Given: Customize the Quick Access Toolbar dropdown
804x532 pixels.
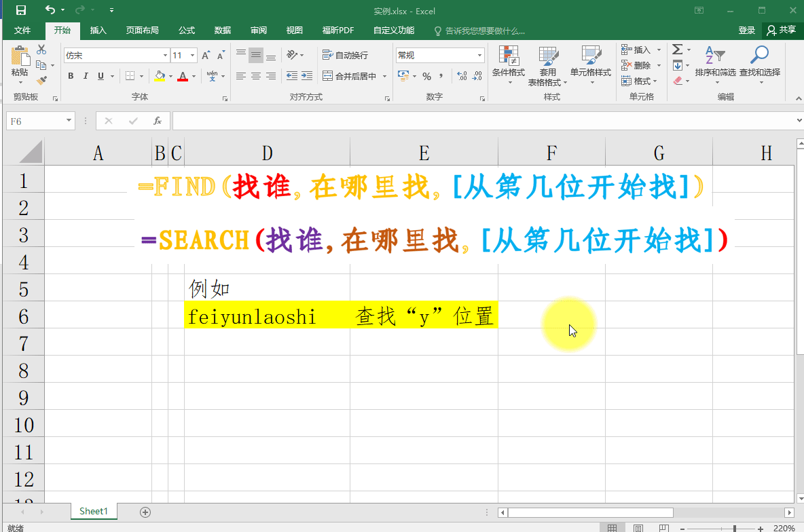Looking at the screenshot, I should coord(111,10).
